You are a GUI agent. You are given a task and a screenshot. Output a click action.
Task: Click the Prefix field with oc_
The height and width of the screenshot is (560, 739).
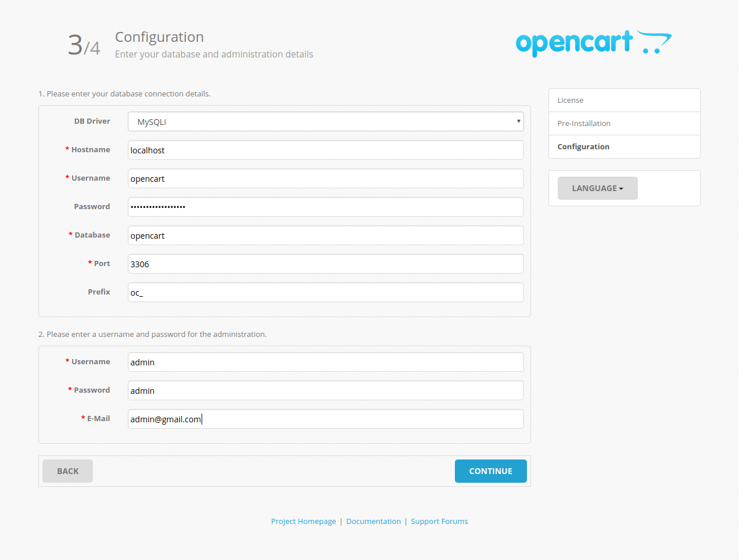click(325, 292)
